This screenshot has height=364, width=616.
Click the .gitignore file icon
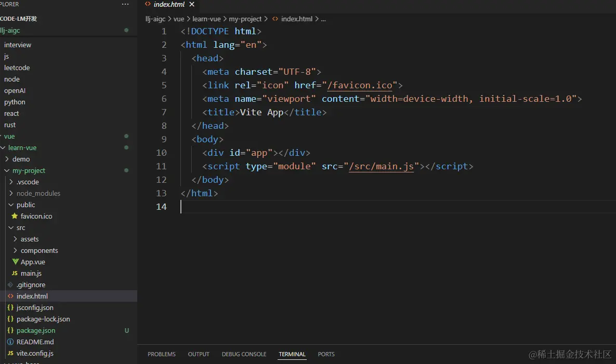10,285
